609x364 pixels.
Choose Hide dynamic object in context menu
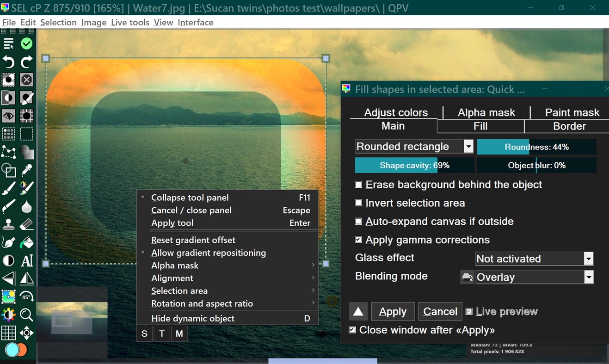point(193,318)
